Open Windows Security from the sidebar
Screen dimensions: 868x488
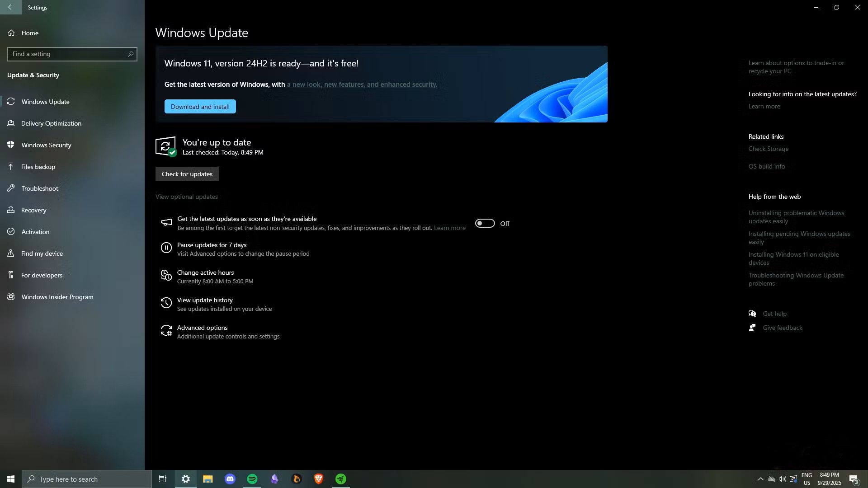coord(46,145)
